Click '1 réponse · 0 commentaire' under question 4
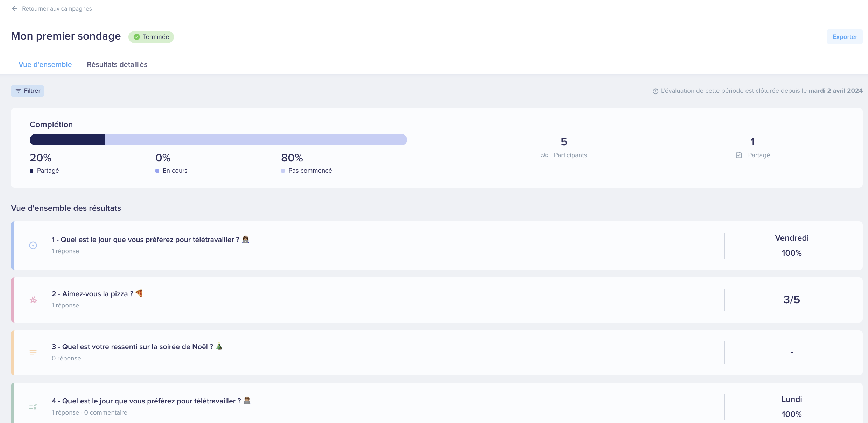 point(90,412)
